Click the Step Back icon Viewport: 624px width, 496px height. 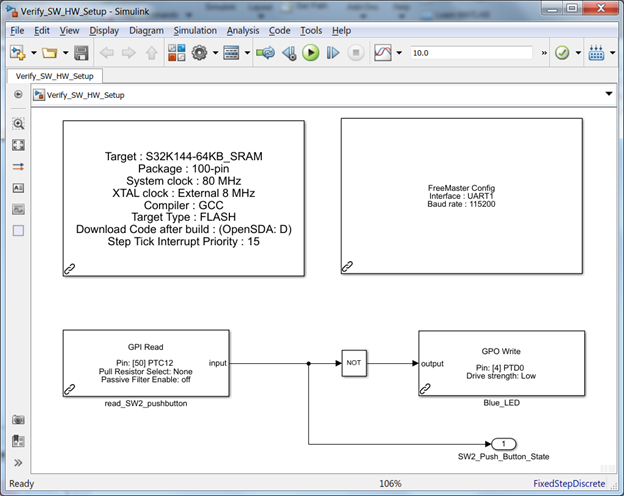289,53
